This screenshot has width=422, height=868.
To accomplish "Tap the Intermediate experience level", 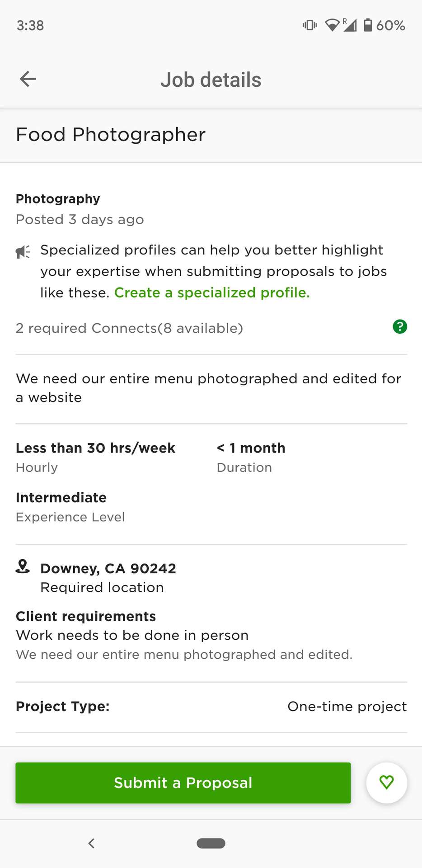I will coord(61,498).
